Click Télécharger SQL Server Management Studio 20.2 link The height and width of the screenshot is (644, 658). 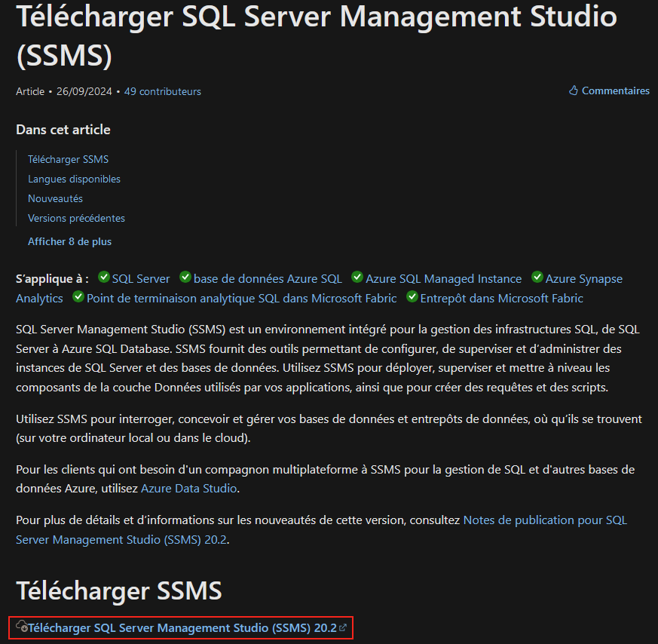[x=182, y=628]
